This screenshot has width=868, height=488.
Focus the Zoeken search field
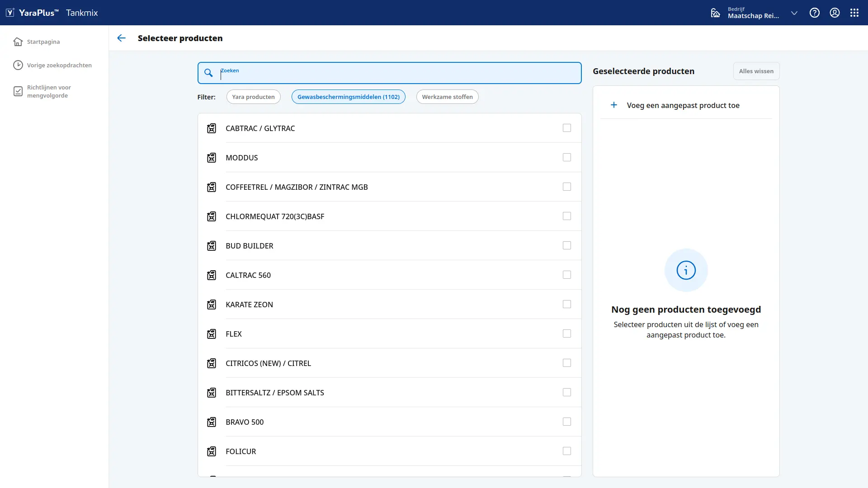(x=390, y=73)
